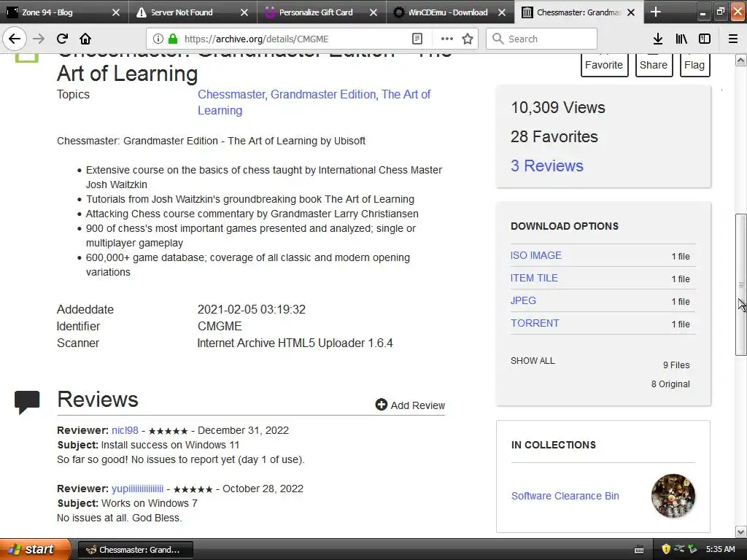The height and width of the screenshot is (560, 747).
Task: Go back with the browser back arrow
Action: pyautogui.click(x=15, y=39)
